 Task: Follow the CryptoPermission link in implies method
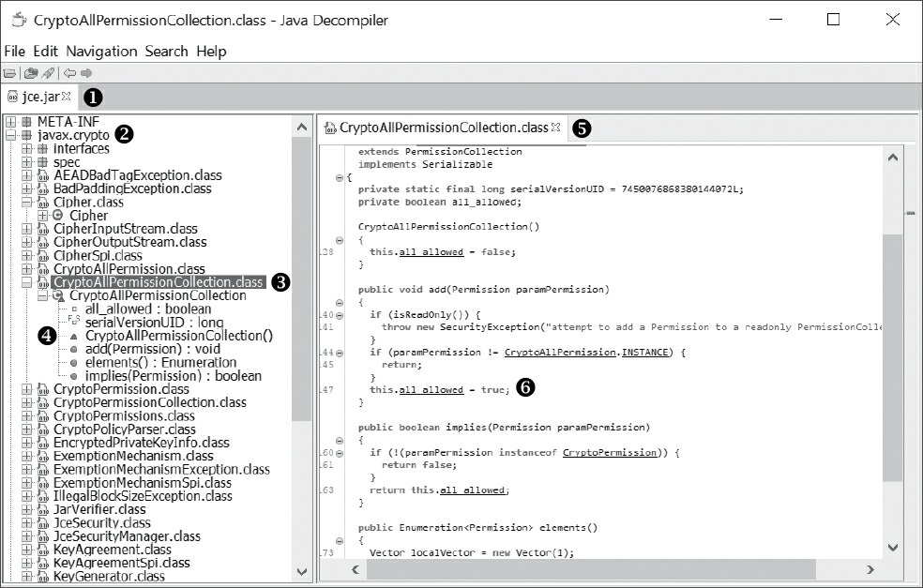tap(610, 453)
